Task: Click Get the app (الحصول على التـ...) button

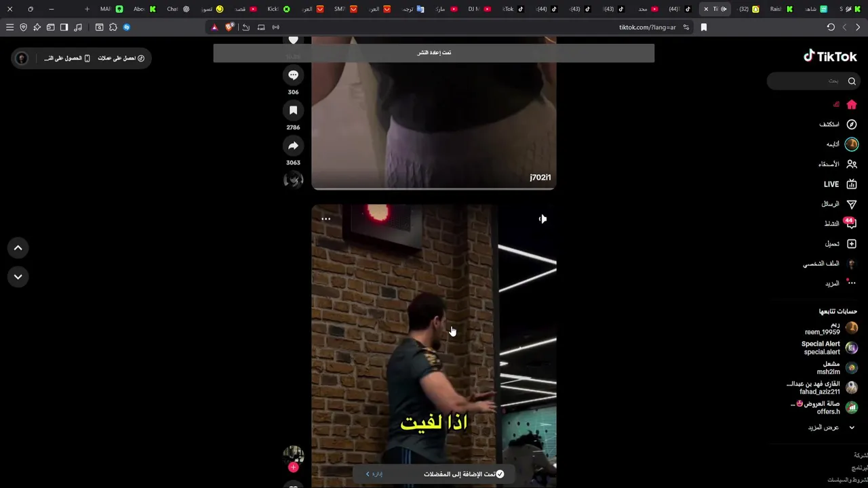Action: 67,58
